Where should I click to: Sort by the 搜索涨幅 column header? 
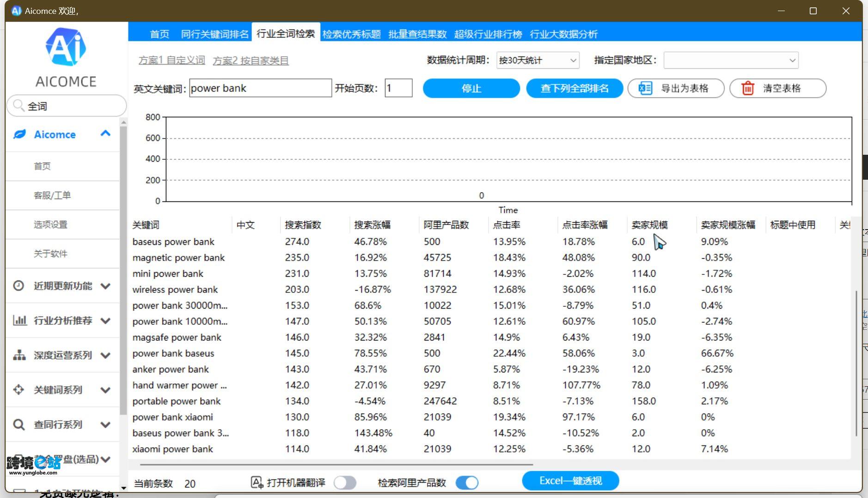tap(372, 225)
